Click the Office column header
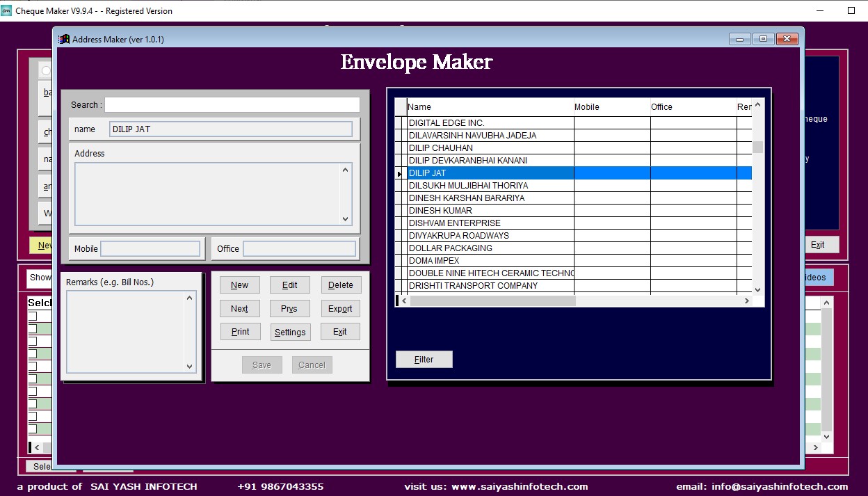This screenshot has height=496, width=868. [693, 107]
